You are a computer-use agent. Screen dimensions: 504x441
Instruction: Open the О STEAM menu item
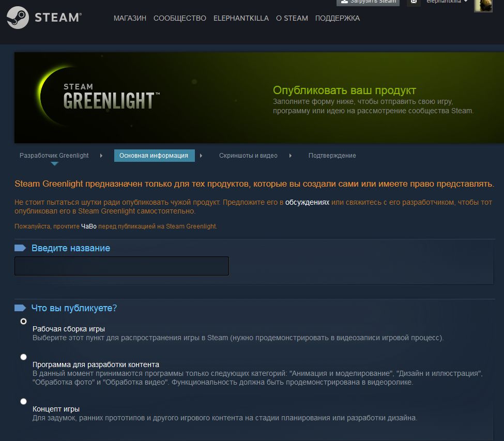[292, 18]
